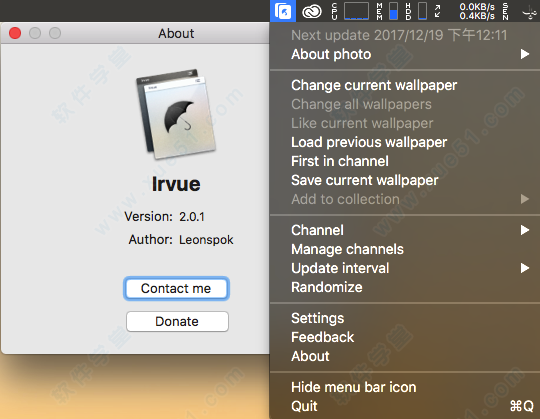Expand the Update interval submenu arrow
540x419 pixels.
pyautogui.click(x=525, y=268)
